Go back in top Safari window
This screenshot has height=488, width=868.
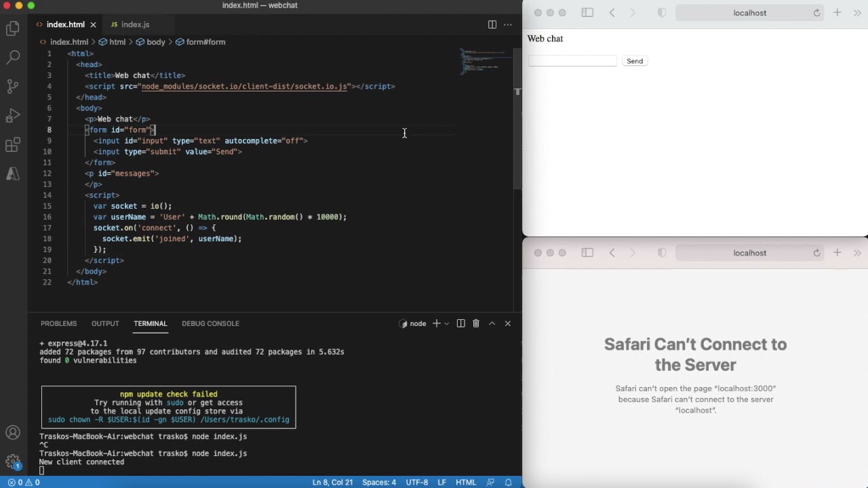[x=612, y=13]
